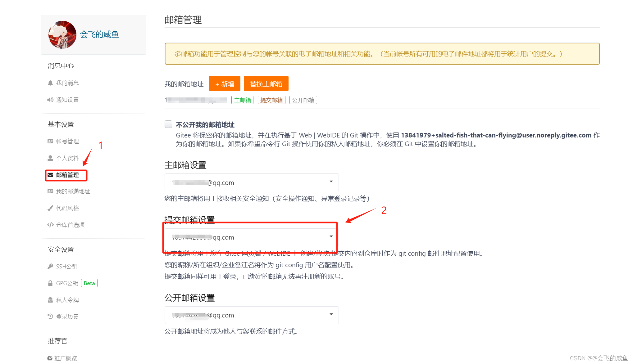Click the speaker icon for 通知设置

pyautogui.click(x=50, y=100)
